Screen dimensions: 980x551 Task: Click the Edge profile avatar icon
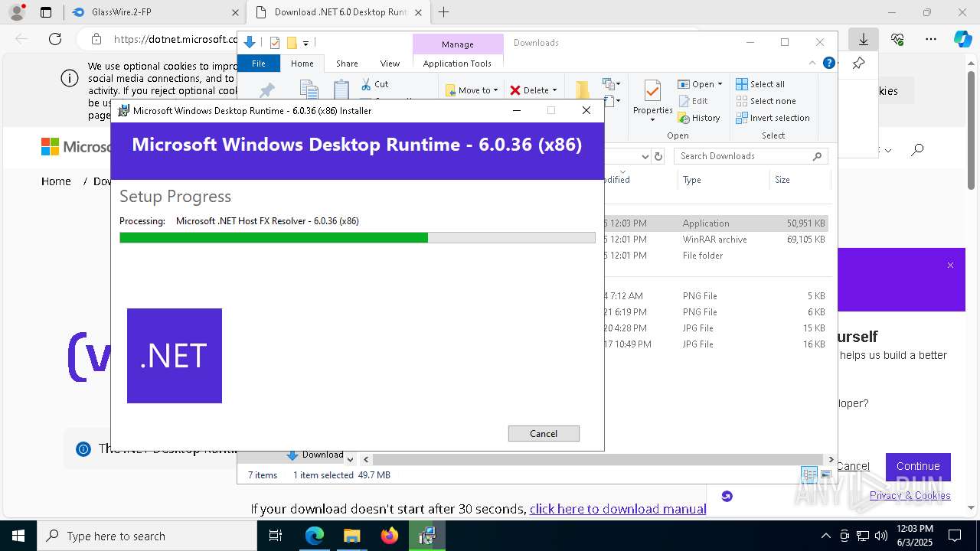point(16,12)
